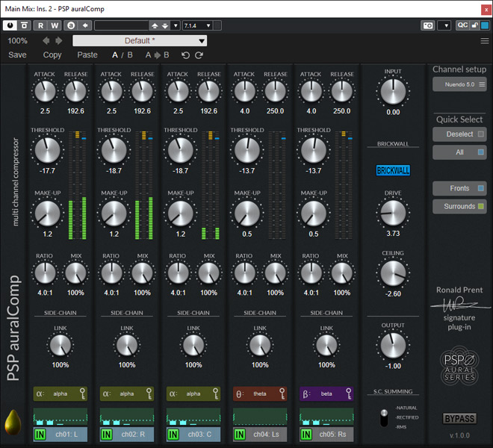Image resolution: width=493 pixels, height=448 pixels.
Task: Select the Surrounds quick select button
Action: tap(459, 206)
